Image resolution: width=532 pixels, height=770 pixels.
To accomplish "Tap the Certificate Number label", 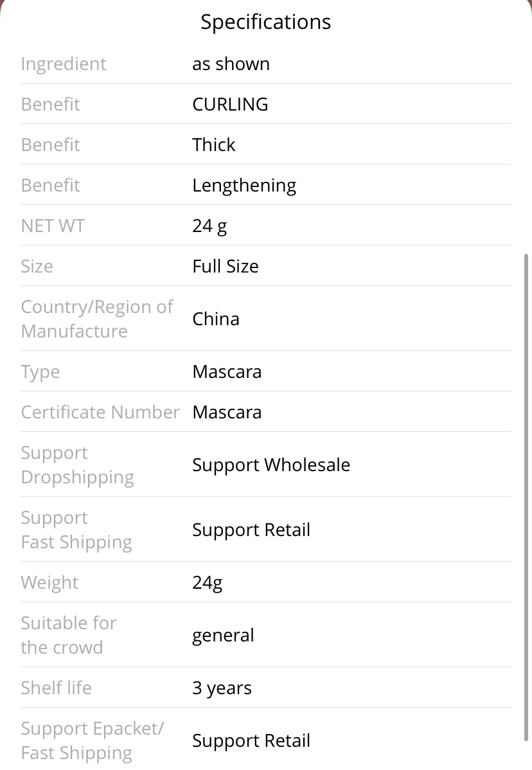I will pyautogui.click(x=101, y=412).
